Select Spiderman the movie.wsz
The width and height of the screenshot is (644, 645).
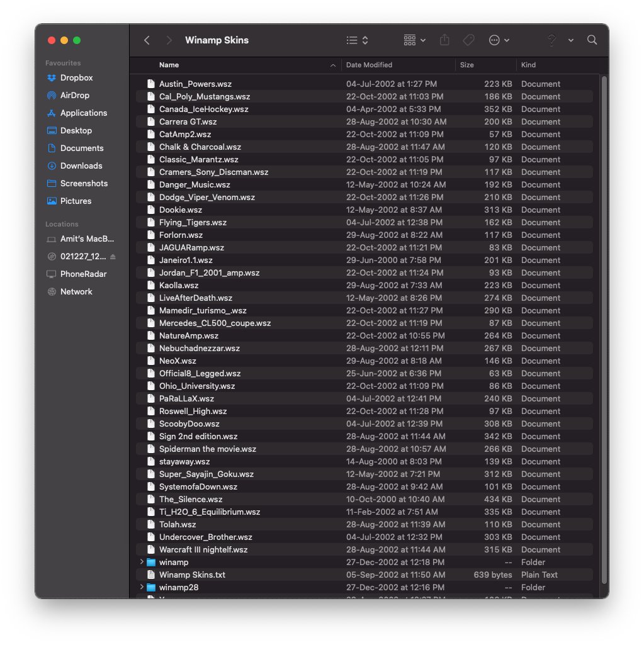point(364,449)
